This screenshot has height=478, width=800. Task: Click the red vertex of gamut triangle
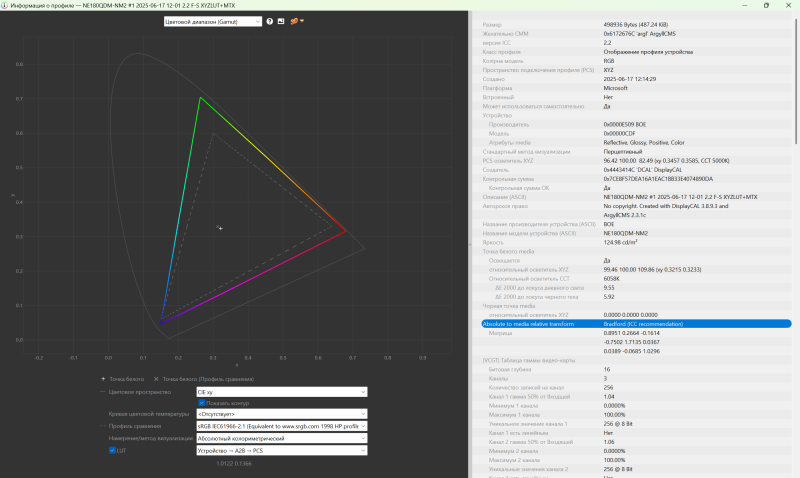tap(346, 231)
